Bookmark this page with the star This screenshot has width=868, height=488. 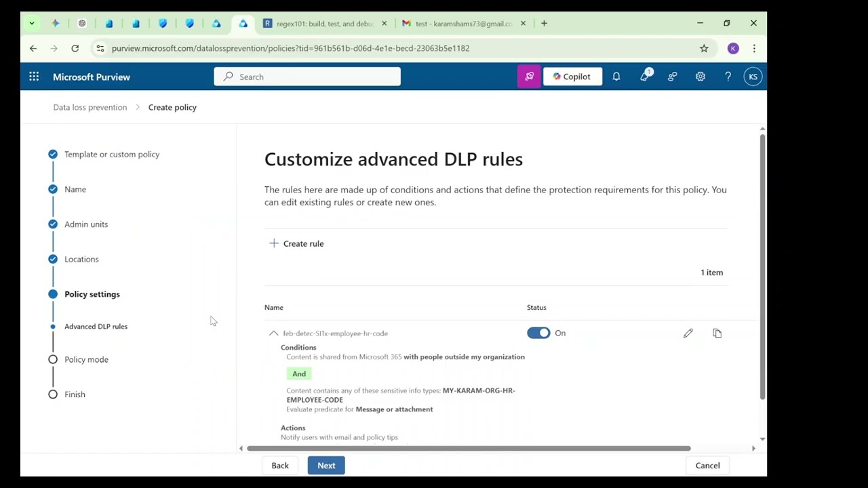pos(704,48)
